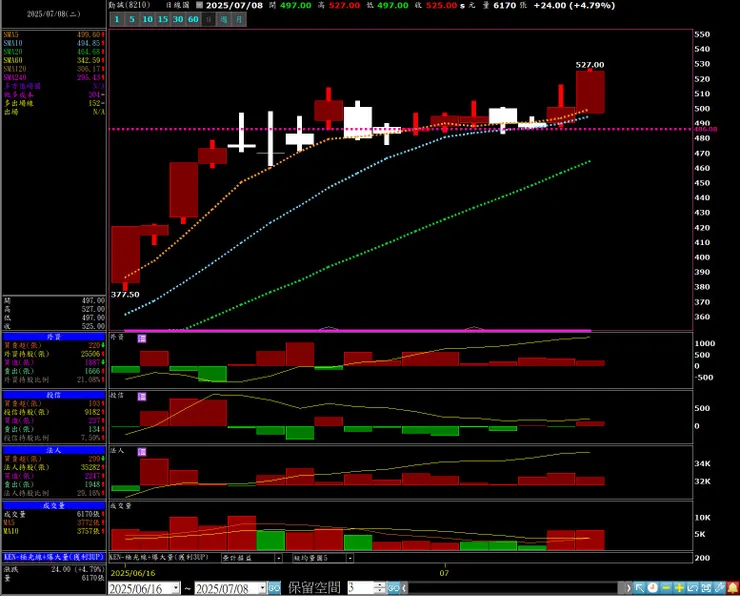Screen dimensions: 740x596
Task: Click the red alert bell icon
Action: point(732,588)
